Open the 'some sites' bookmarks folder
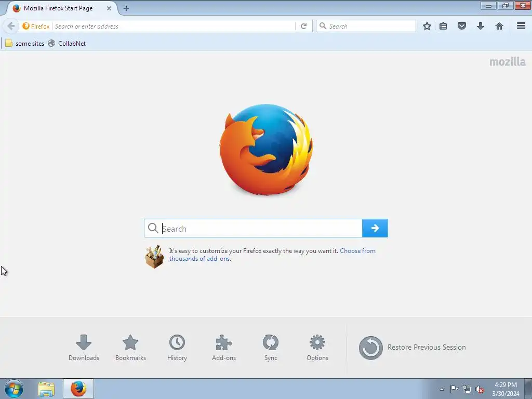This screenshot has height=399, width=532. tap(24, 44)
